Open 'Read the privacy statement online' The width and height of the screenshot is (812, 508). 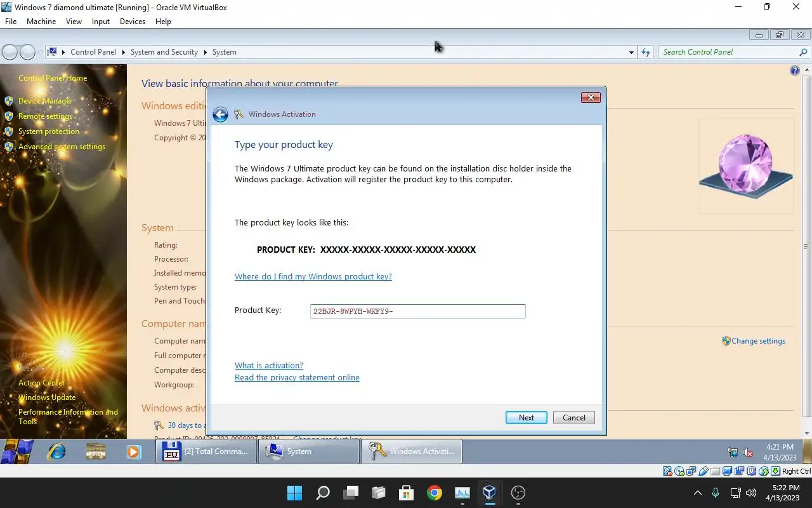tap(297, 378)
